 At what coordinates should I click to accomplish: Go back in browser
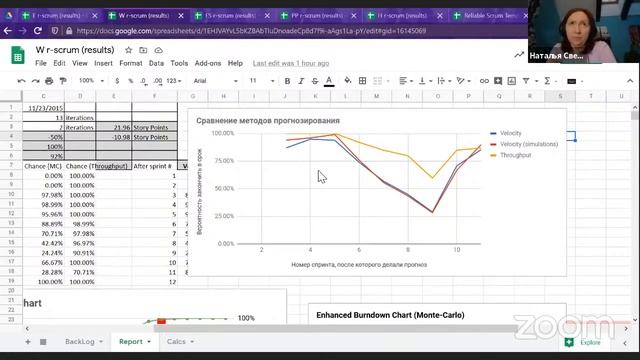[x=8, y=31]
